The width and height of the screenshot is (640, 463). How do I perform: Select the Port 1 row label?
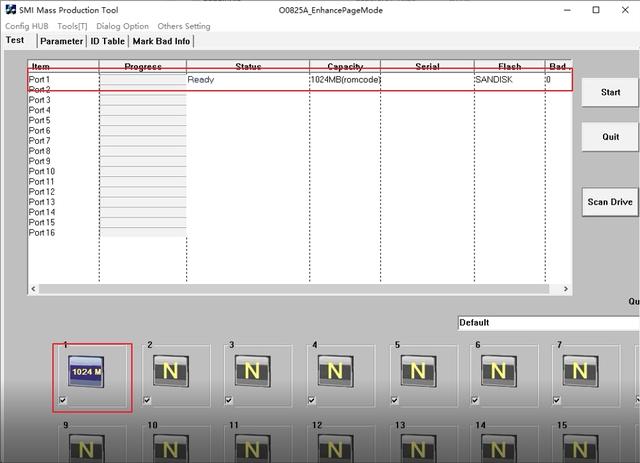pyautogui.click(x=39, y=79)
